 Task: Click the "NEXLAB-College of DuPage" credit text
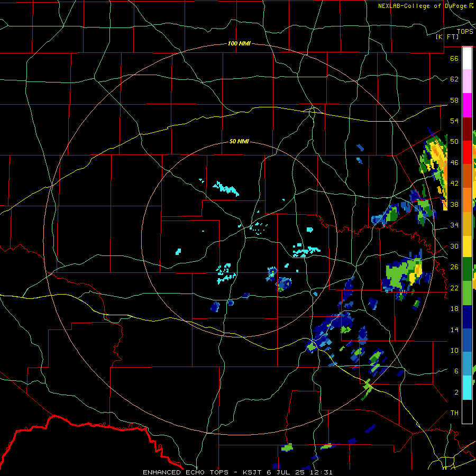(x=422, y=6)
